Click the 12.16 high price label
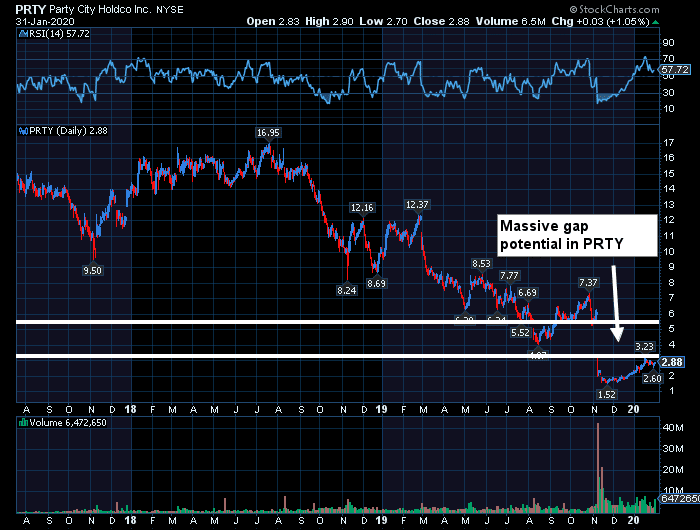Screen dimensions: 700x530 pos(362,208)
